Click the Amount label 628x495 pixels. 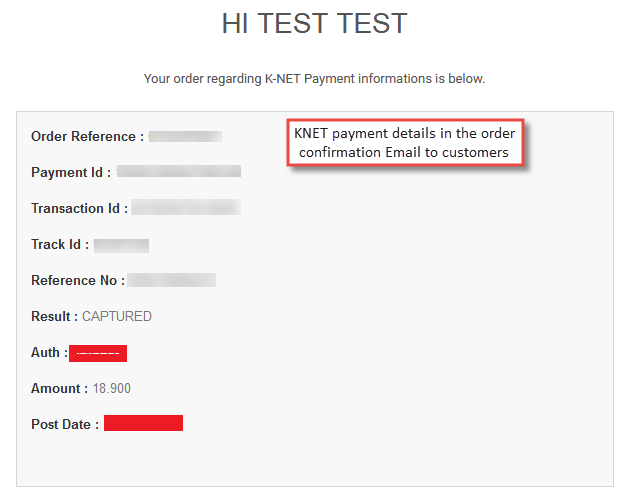point(59,388)
